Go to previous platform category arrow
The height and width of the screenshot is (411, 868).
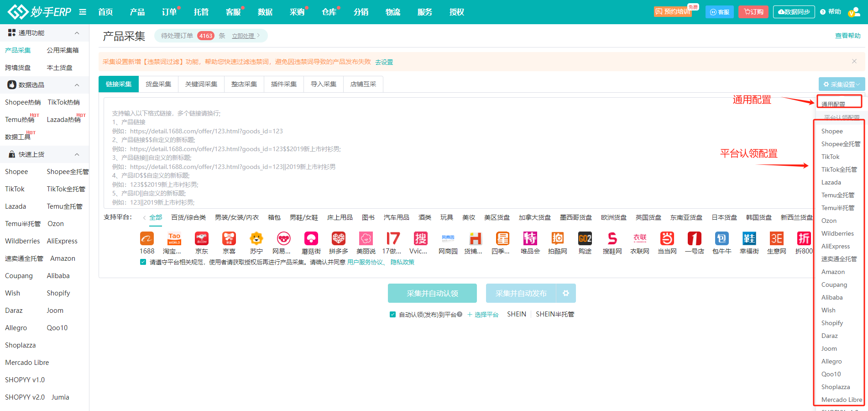pos(145,217)
